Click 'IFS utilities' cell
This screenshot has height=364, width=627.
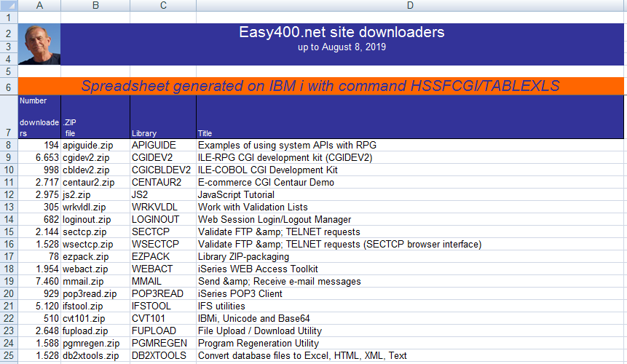click(x=410, y=306)
